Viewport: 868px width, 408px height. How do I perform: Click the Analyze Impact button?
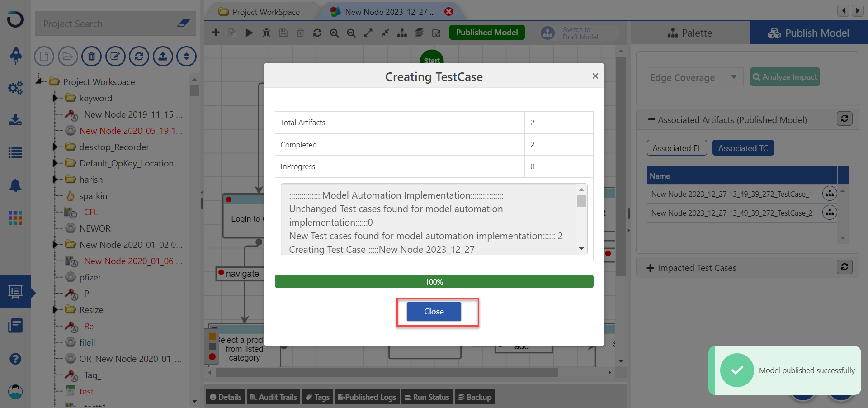point(785,77)
